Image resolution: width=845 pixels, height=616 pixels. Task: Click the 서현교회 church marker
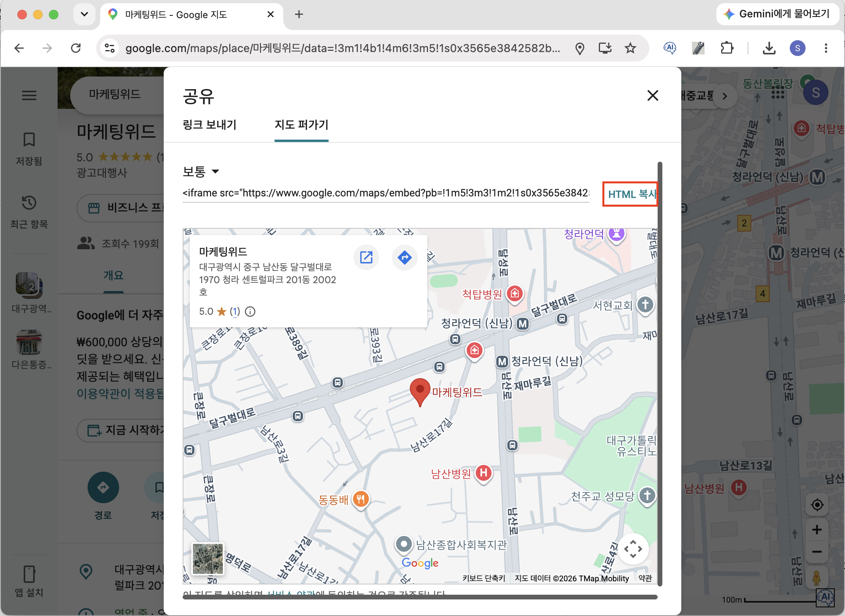point(645,305)
